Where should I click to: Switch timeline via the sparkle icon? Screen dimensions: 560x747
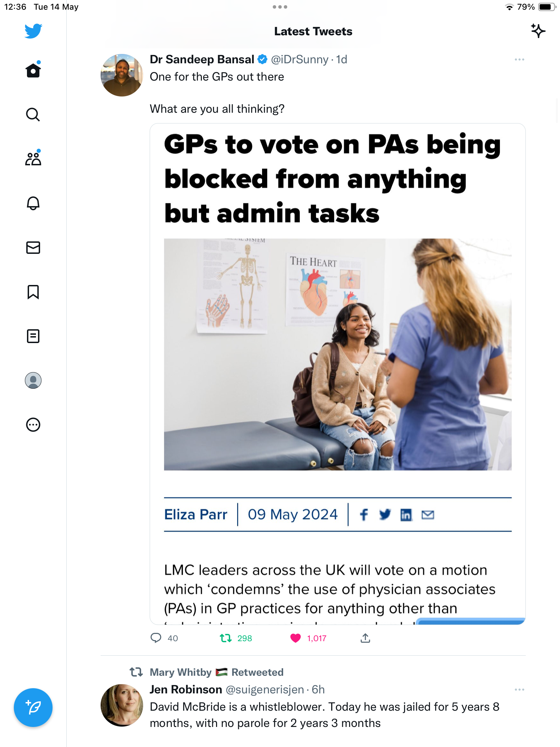(x=538, y=31)
